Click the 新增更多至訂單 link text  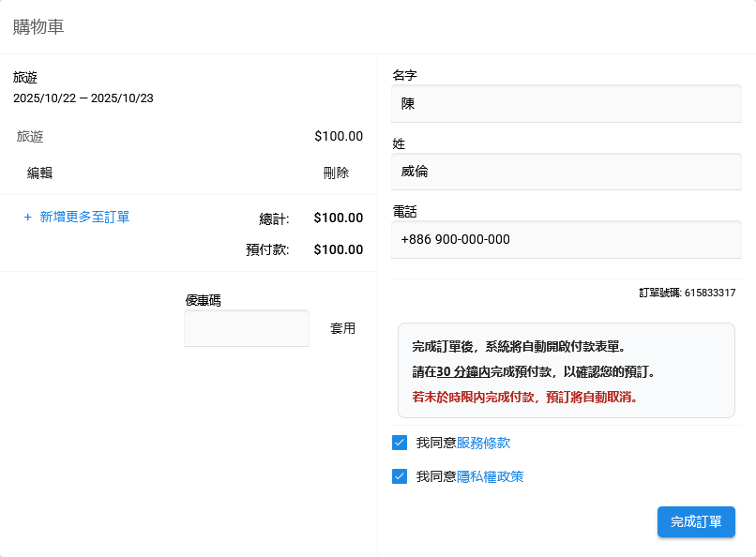click(84, 218)
